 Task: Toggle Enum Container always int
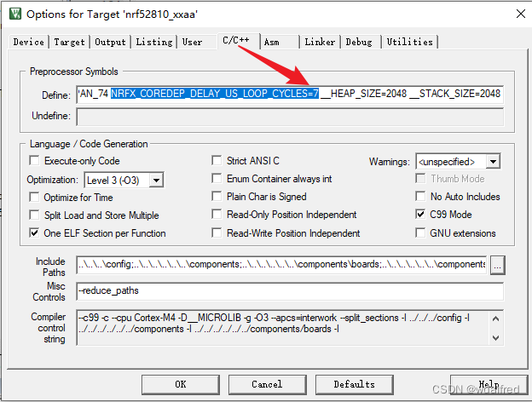tap(217, 178)
